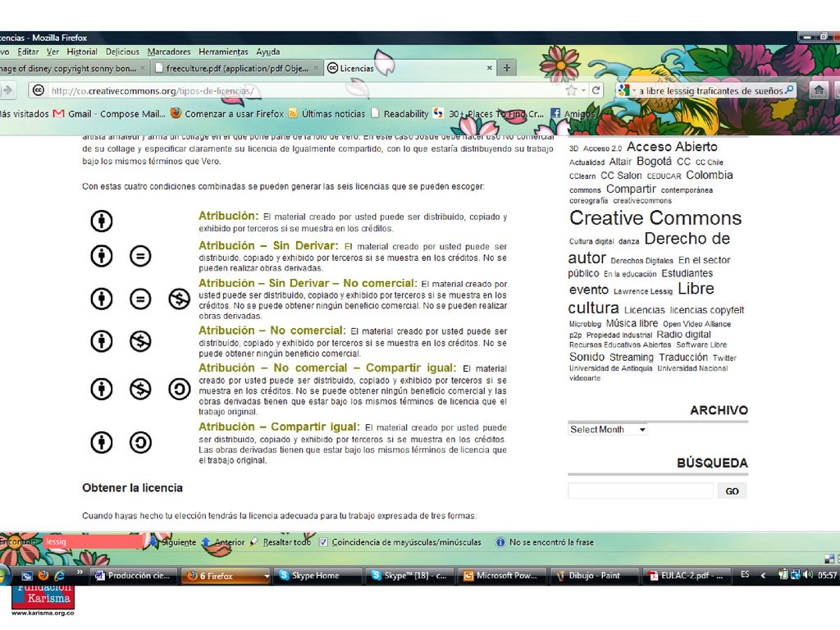This screenshot has height=630, width=840.
Task: Go to home page via house icon
Action: coord(819,90)
